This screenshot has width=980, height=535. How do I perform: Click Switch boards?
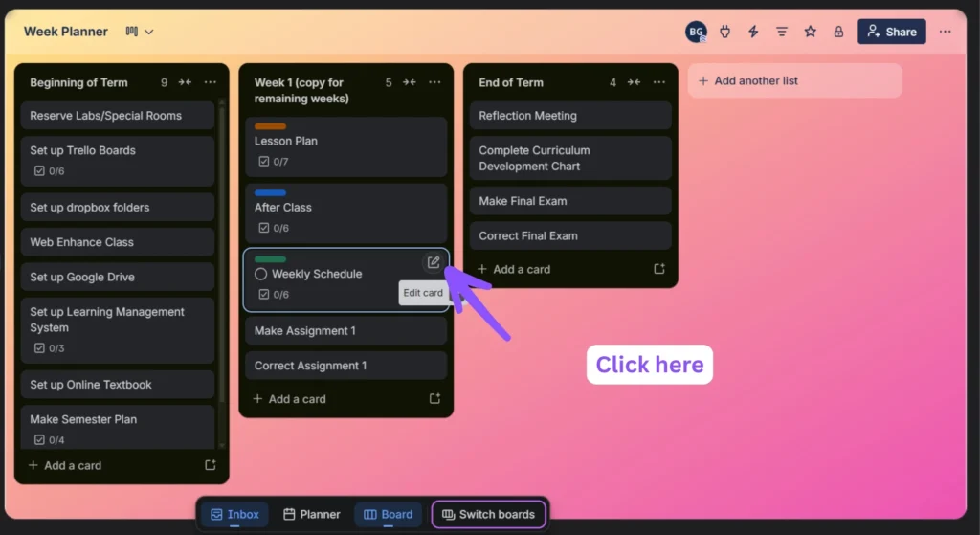point(488,514)
